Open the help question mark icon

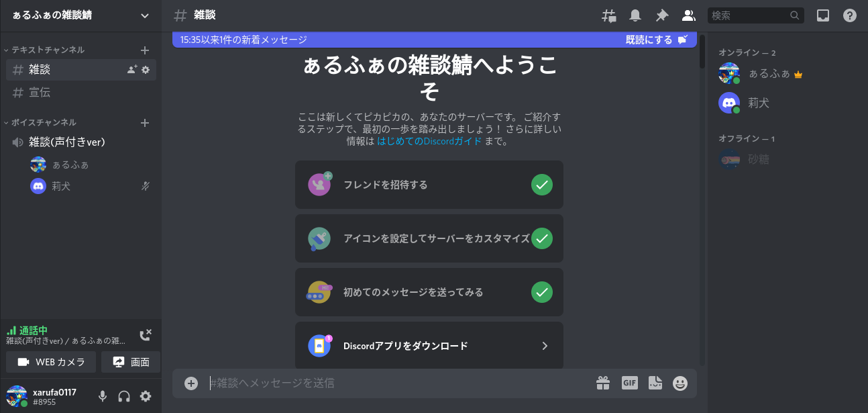pos(850,15)
